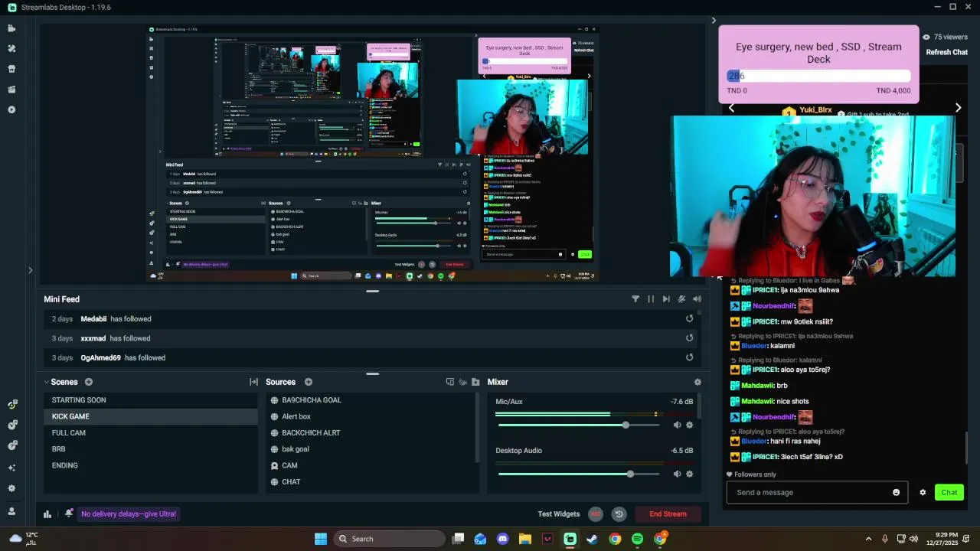Screen dimensions: 980x551
Task: Mute the Mic/Aux channel
Action: (x=677, y=425)
